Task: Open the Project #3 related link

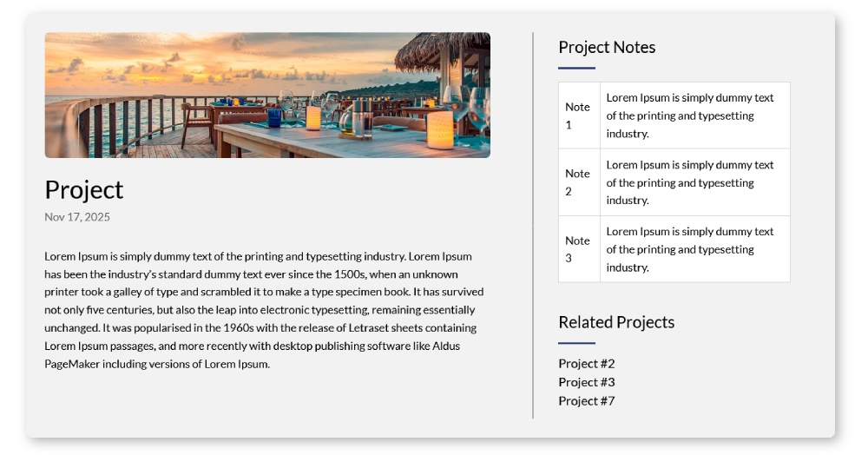Action: pyautogui.click(x=586, y=382)
